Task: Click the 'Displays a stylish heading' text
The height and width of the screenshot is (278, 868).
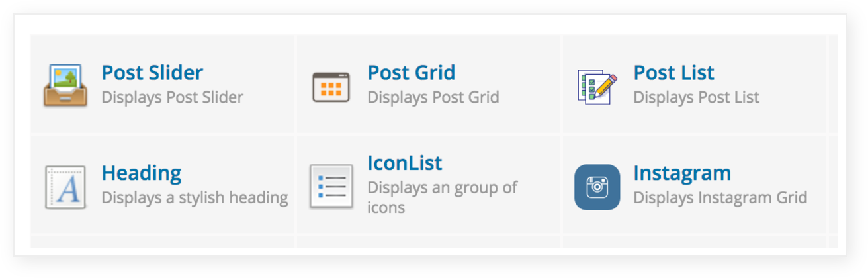Action: pyautogui.click(x=195, y=197)
